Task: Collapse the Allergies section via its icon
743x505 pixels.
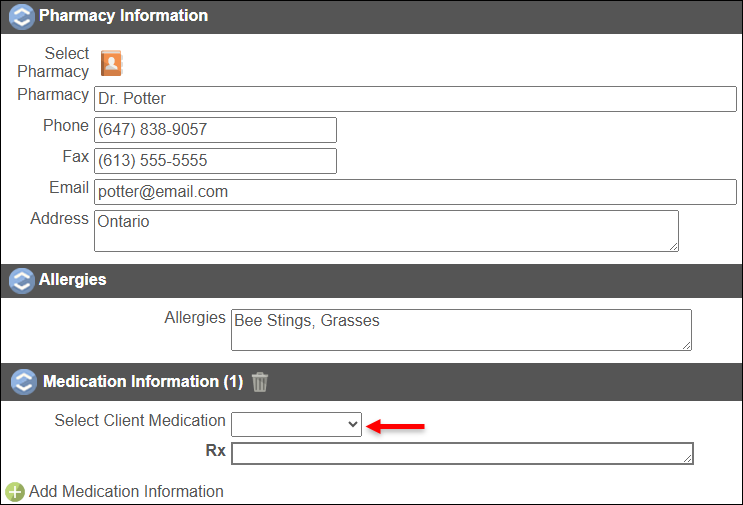Action: coord(21,281)
